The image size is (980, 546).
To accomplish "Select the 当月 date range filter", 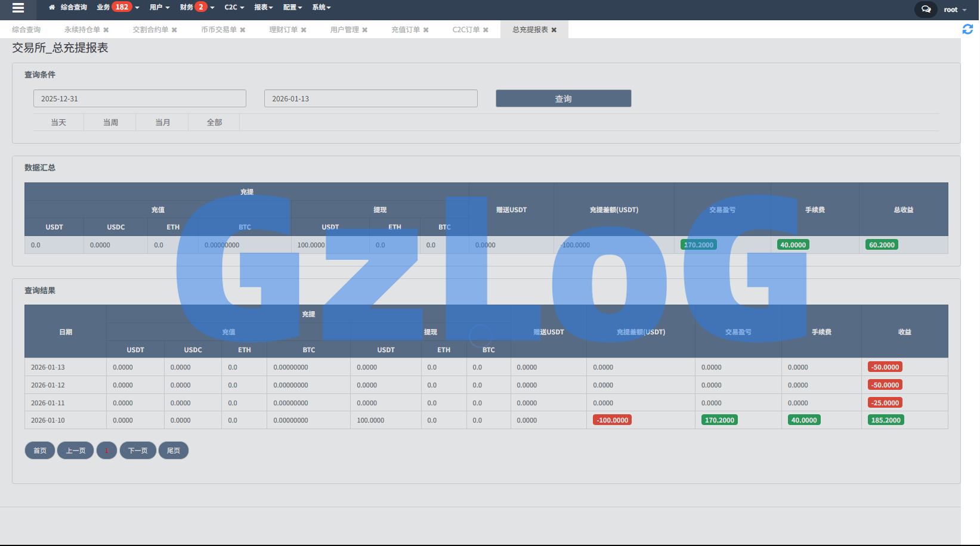I will pyautogui.click(x=162, y=122).
